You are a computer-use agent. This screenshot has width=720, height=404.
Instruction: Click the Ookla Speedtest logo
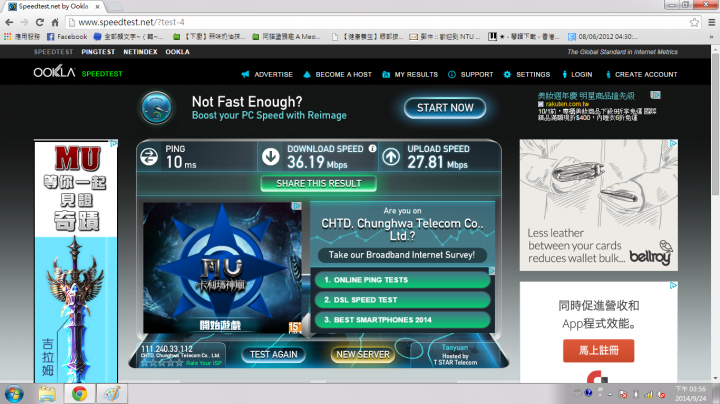(78, 73)
